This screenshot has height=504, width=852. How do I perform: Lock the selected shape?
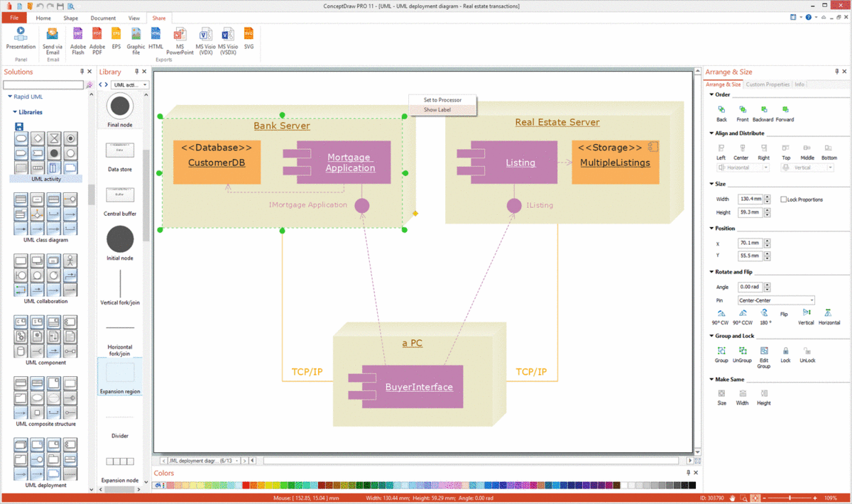pyautogui.click(x=785, y=354)
